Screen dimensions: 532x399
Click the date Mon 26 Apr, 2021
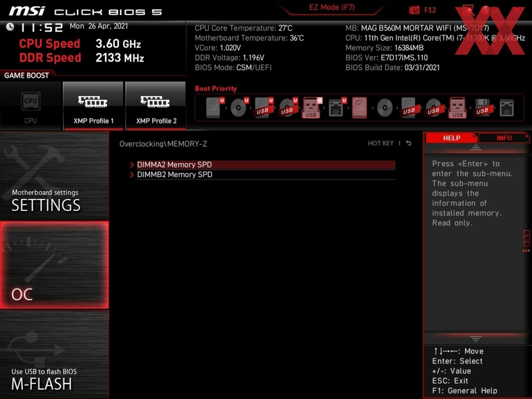[x=99, y=26]
